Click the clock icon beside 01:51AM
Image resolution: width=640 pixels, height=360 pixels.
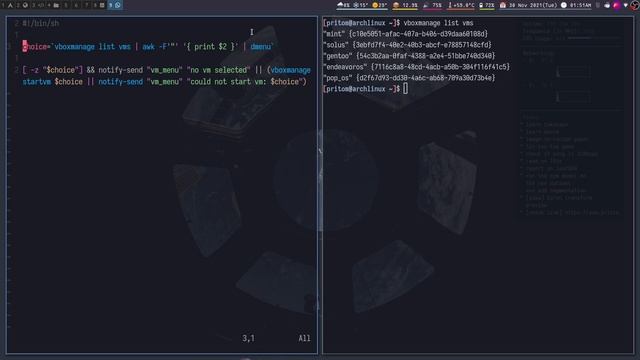564,5
